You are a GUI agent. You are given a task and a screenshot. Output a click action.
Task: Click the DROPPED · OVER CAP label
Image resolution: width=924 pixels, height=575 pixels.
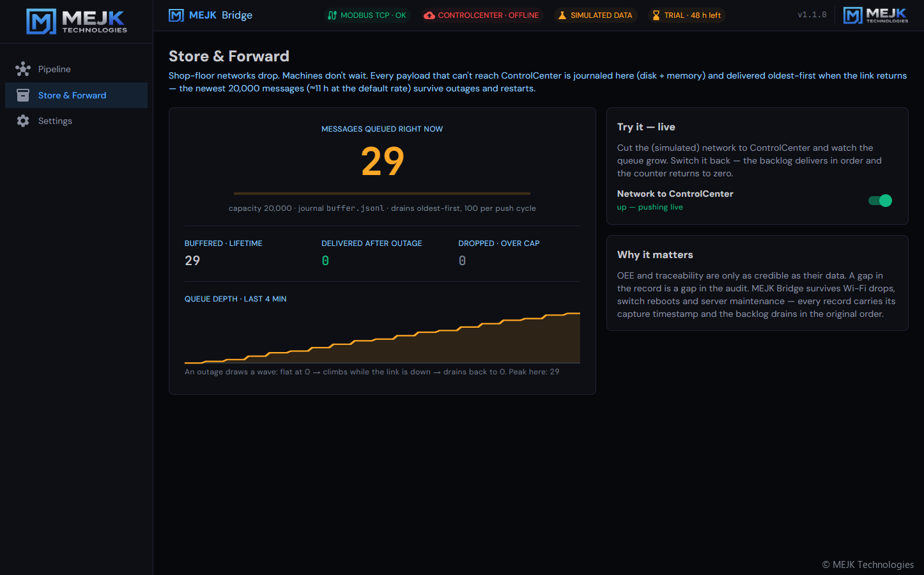pos(499,243)
